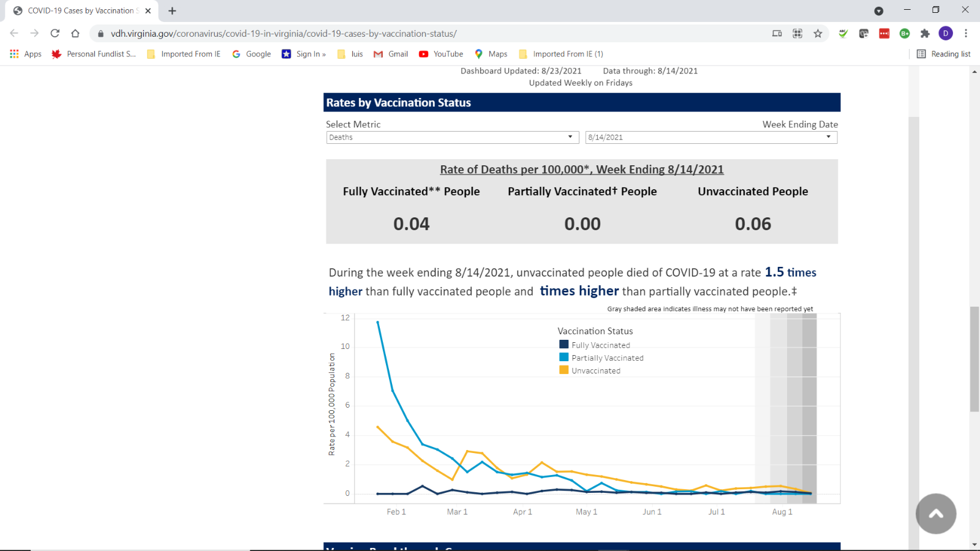Click the scroll-to-top arrow button
Image resolution: width=980 pixels, height=551 pixels.
(936, 514)
